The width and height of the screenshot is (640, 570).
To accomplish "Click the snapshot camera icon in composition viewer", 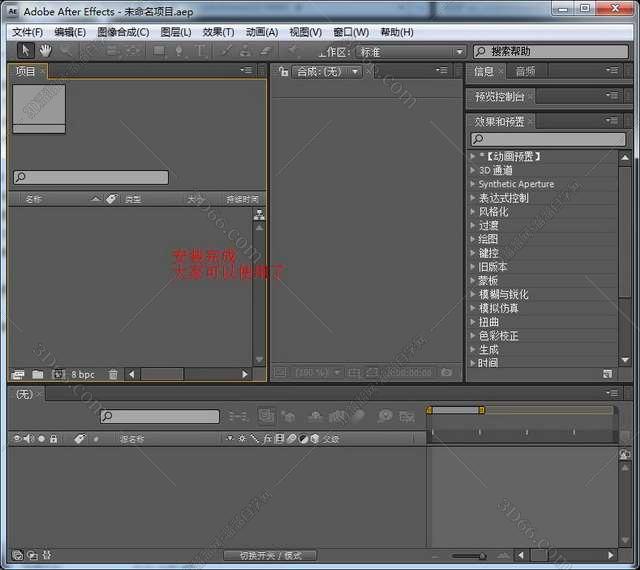I will (447, 372).
